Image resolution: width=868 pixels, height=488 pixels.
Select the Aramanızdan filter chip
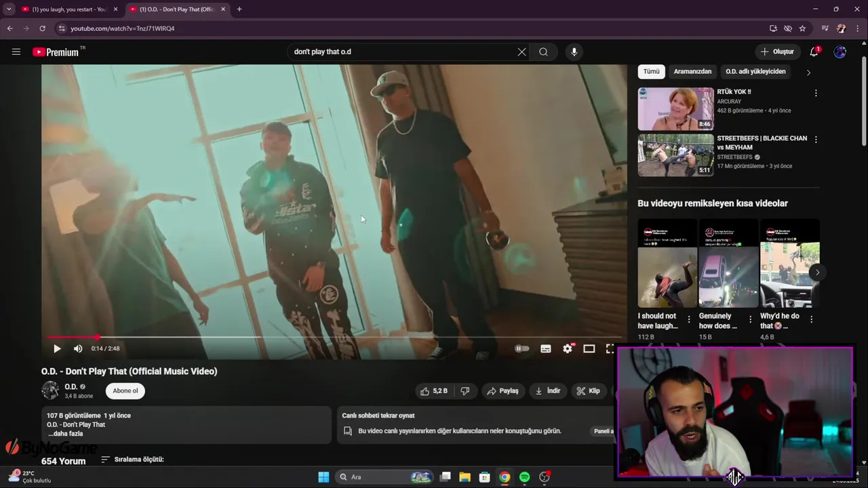click(692, 71)
